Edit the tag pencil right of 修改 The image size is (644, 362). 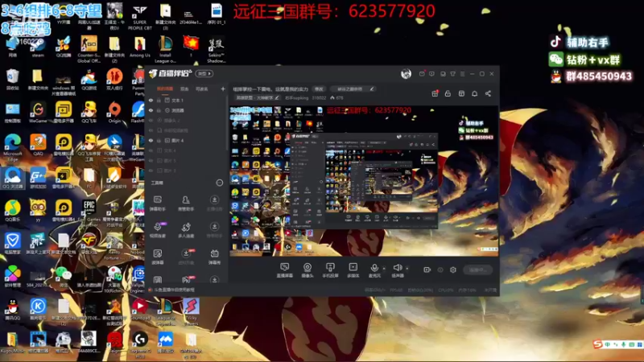pyautogui.click(x=372, y=88)
